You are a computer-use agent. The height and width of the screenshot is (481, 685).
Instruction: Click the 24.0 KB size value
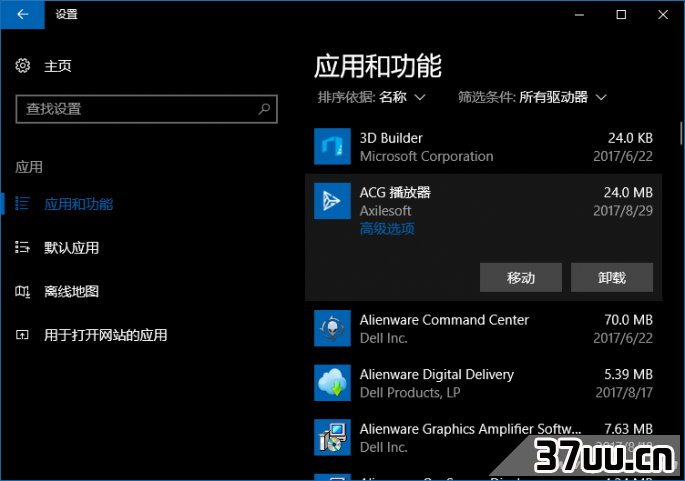(x=630, y=138)
